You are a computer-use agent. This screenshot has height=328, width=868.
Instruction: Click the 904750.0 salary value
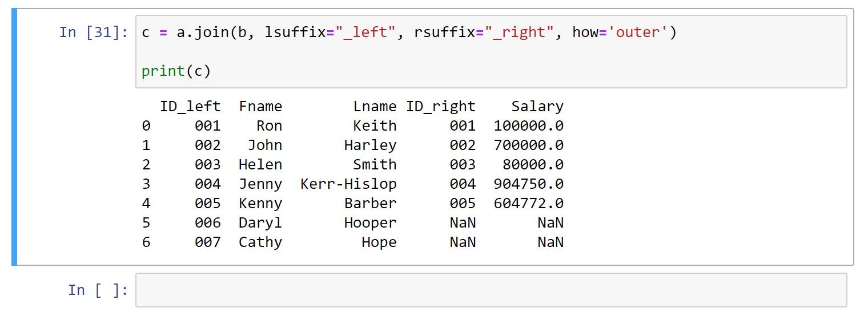(x=528, y=184)
